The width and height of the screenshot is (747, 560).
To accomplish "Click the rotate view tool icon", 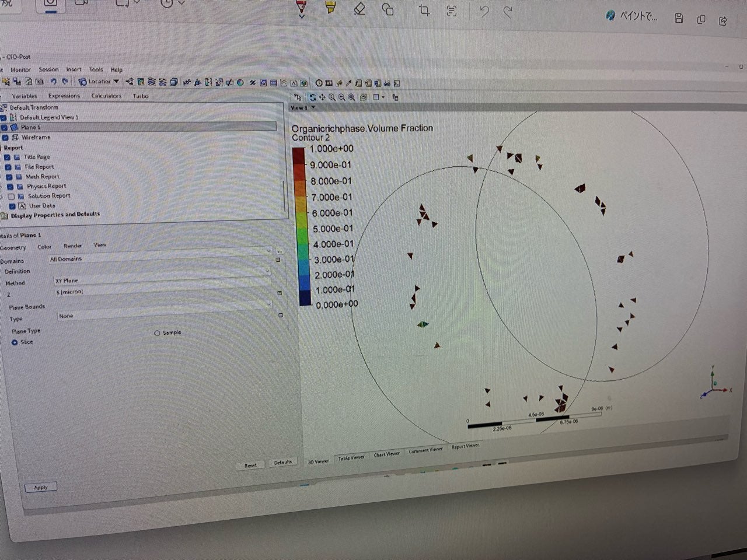I will [313, 97].
